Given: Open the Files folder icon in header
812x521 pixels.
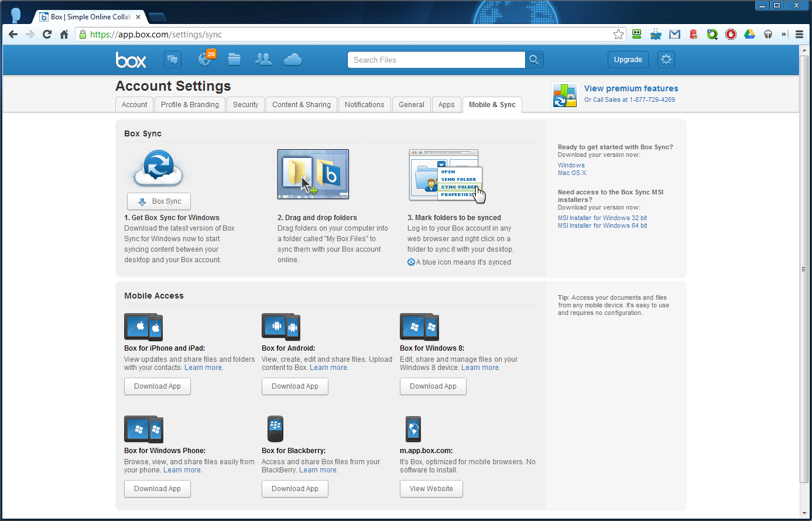Looking at the screenshot, I should pyautogui.click(x=234, y=59).
